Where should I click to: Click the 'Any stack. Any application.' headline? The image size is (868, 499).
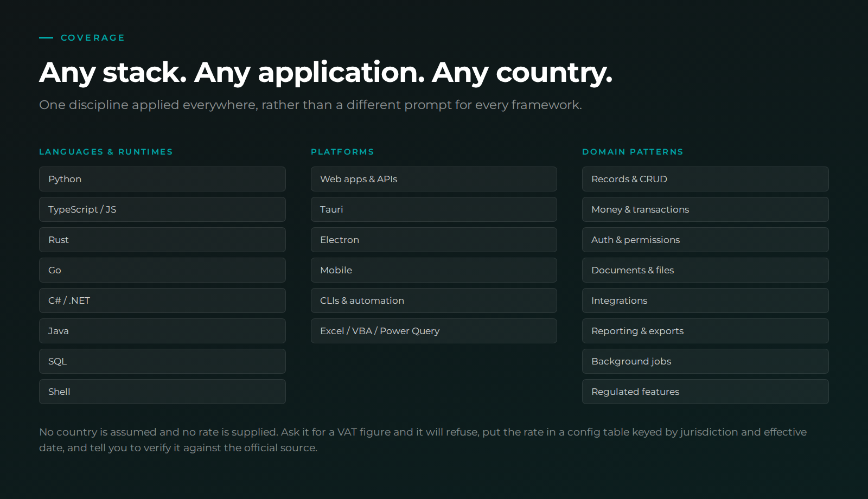click(326, 73)
